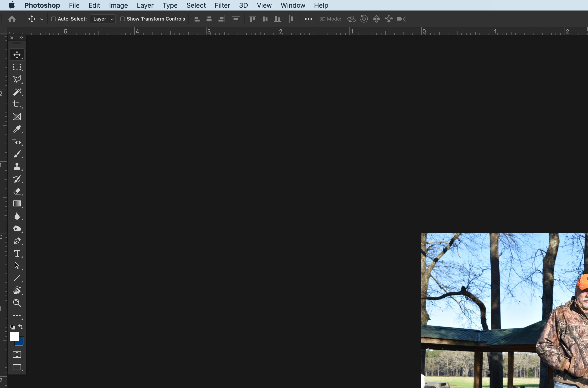Select the Magic Wand tool
This screenshot has width=588, height=388.
[17, 92]
